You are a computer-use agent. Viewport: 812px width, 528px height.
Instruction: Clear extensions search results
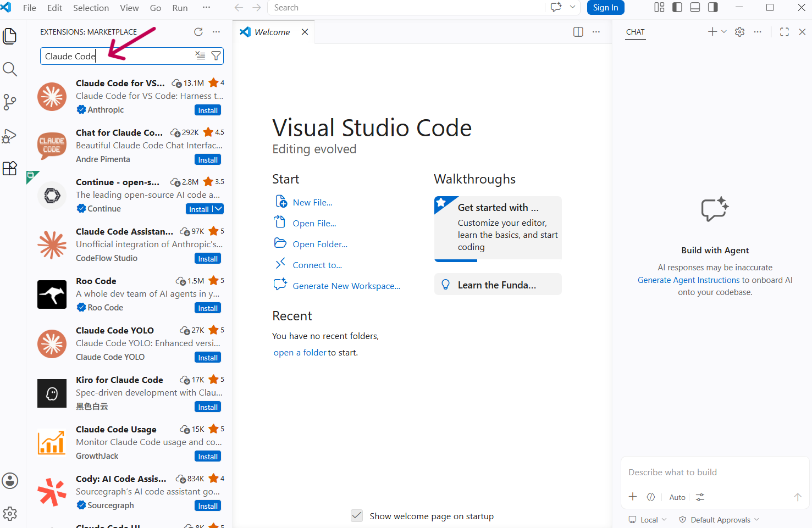(201, 55)
